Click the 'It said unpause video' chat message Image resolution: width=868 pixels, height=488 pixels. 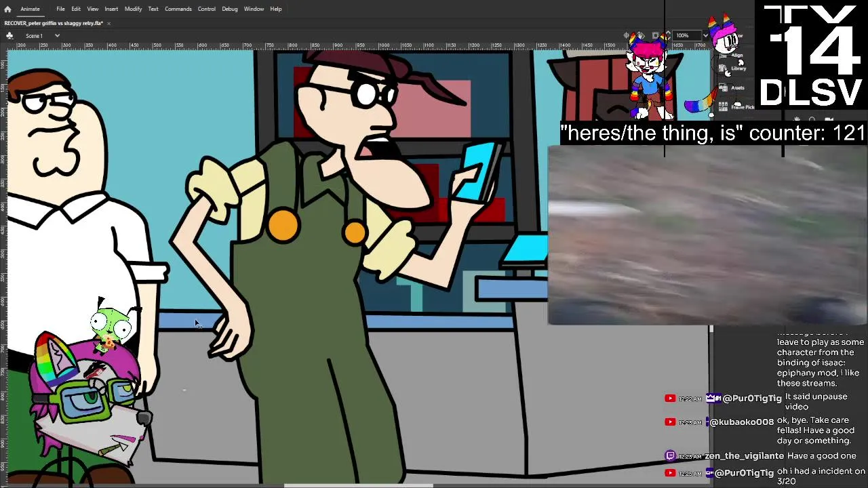816,401
